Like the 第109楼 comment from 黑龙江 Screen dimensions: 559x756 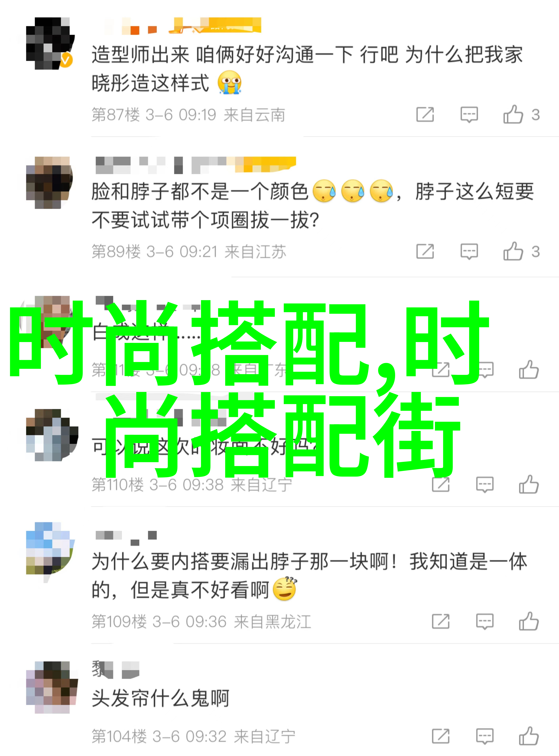point(528,621)
